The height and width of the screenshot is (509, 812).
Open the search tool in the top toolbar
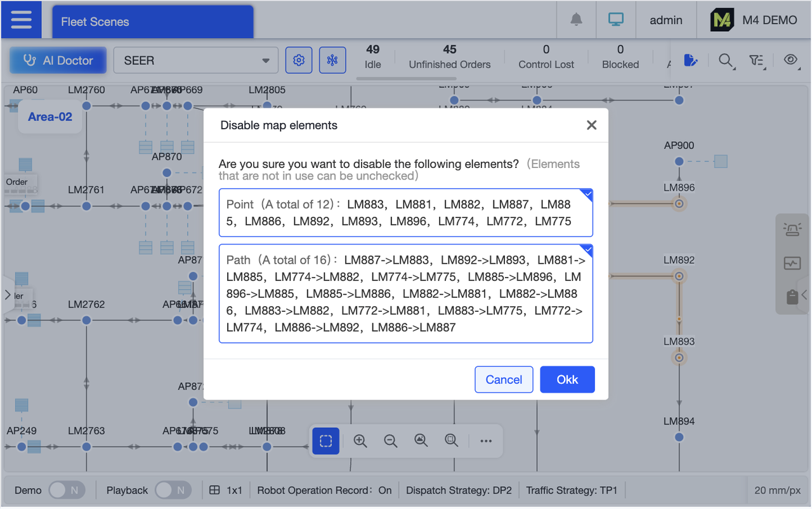[726, 61]
